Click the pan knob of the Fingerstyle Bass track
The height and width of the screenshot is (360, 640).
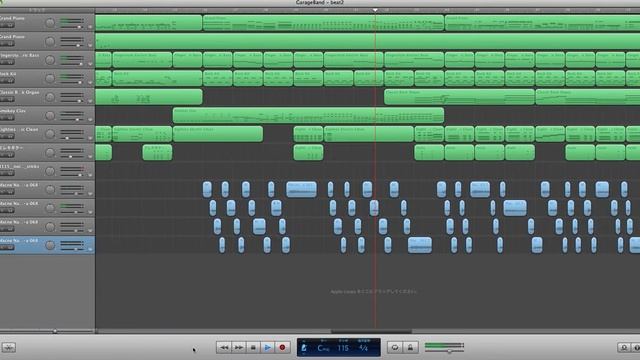click(x=50, y=60)
